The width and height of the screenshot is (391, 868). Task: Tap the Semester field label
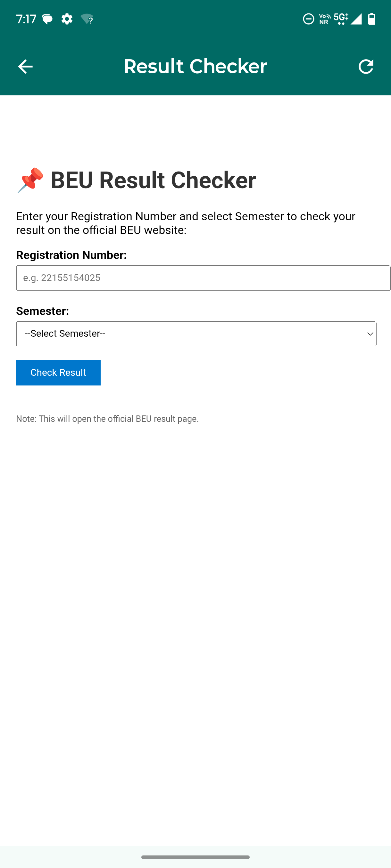43,311
